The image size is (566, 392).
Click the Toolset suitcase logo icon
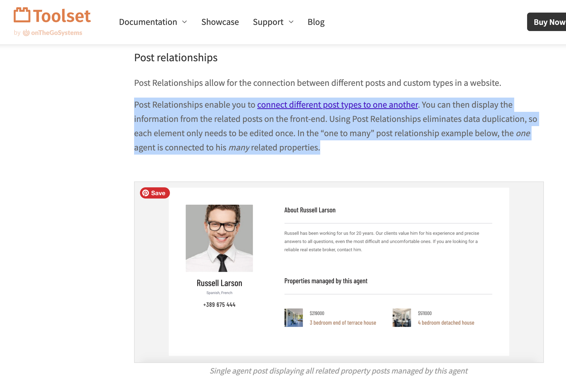click(x=22, y=15)
